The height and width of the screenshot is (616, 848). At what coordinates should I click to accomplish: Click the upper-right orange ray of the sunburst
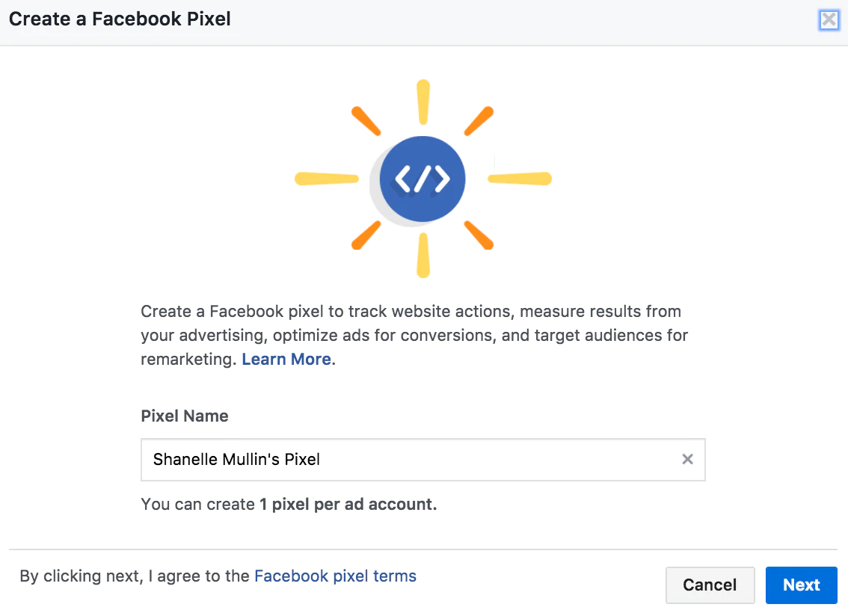[479, 121]
